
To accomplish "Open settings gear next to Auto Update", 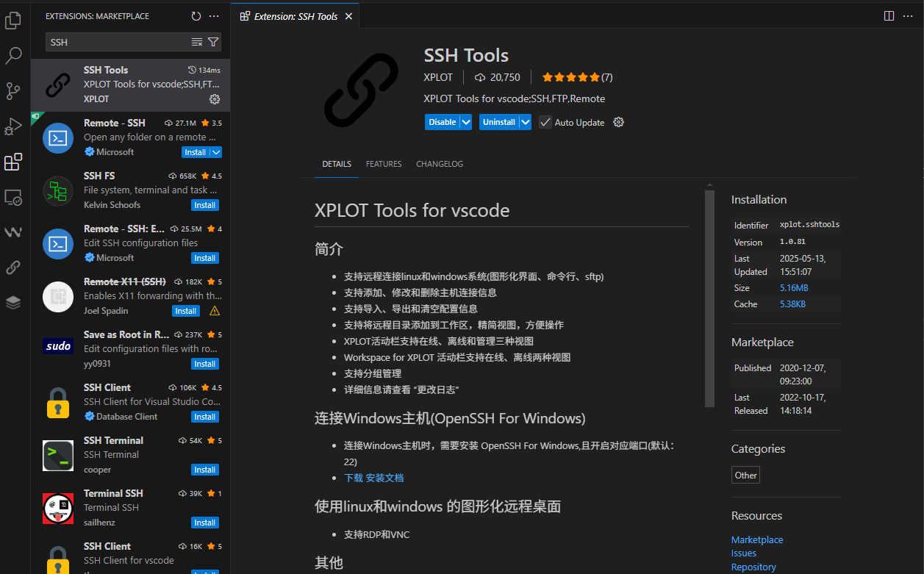I will [x=618, y=122].
